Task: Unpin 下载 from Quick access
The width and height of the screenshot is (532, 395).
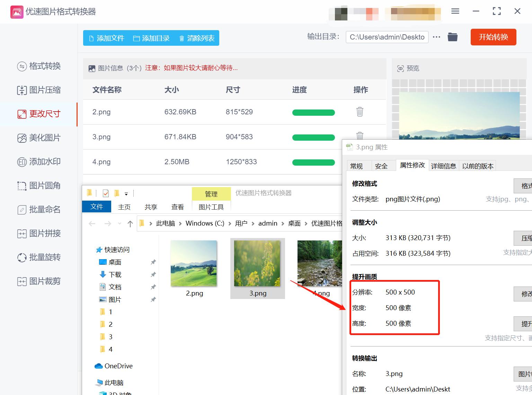Action: pos(153,274)
